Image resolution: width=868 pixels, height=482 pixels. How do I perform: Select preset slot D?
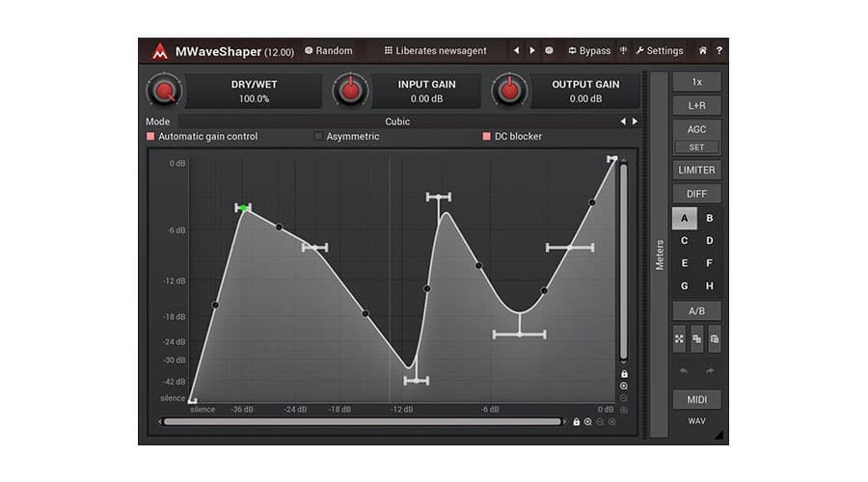(x=709, y=241)
